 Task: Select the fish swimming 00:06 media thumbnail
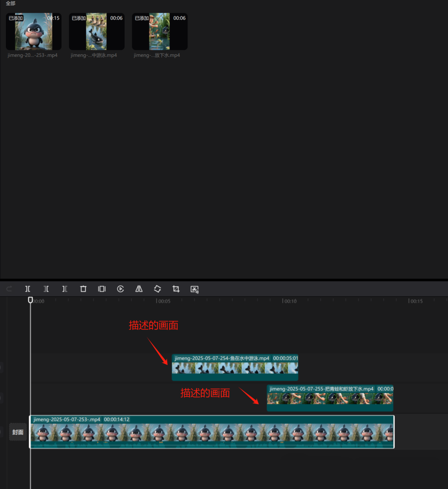97,32
